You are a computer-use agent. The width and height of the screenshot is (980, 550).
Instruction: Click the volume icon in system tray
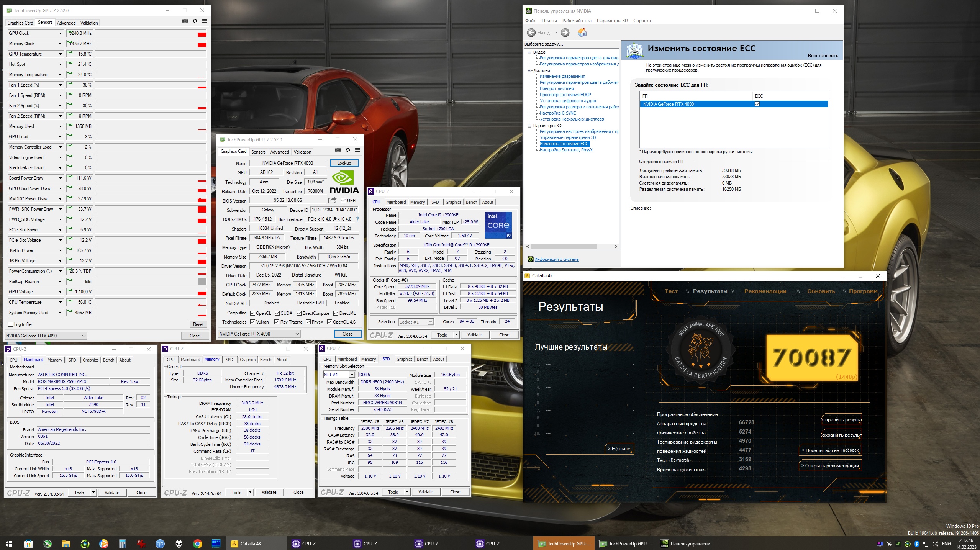[x=935, y=544]
